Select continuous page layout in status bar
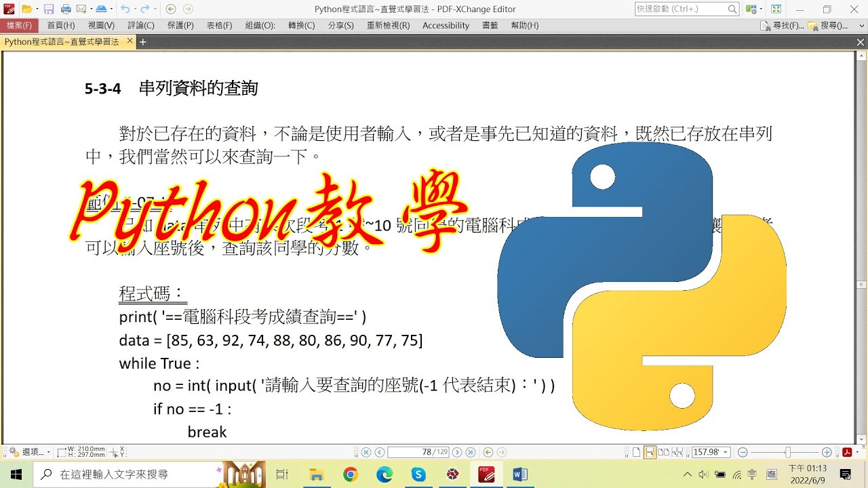The image size is (868, 488). (650, 452)
